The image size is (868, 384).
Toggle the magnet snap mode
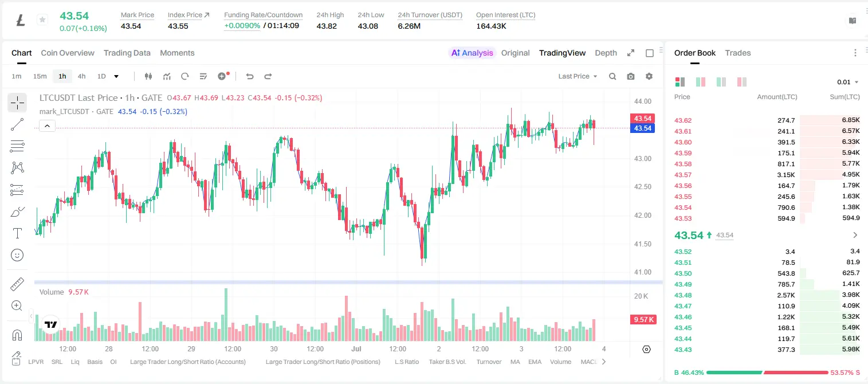coord(17,334)
